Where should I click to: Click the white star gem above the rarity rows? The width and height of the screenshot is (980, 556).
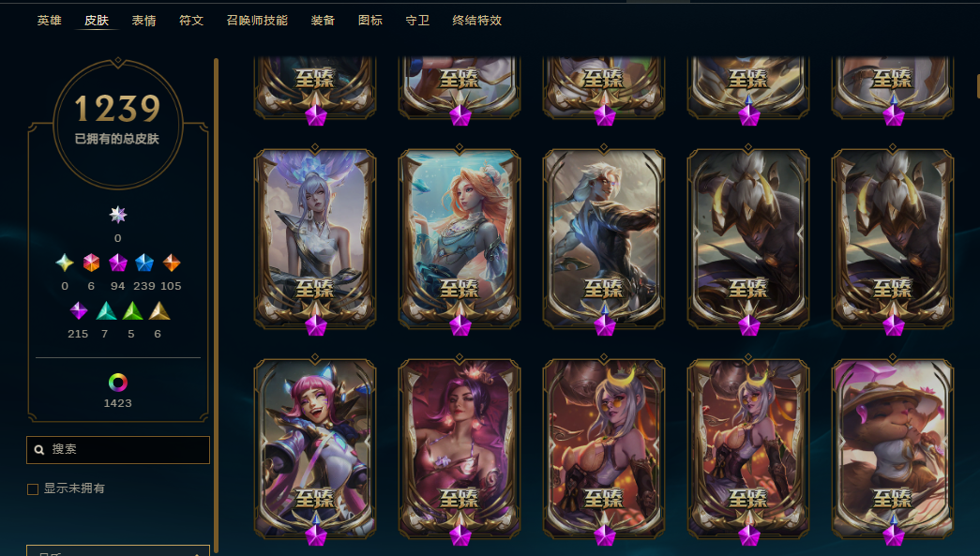tap(117, 215)
